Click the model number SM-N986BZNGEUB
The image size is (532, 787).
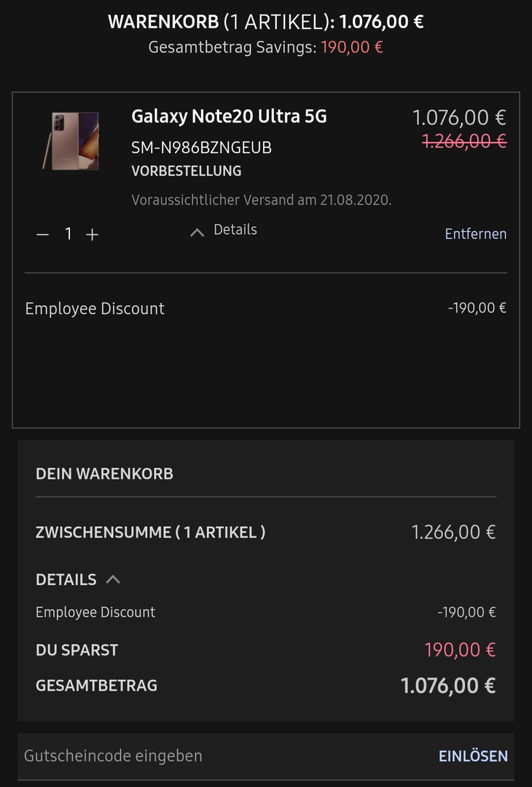tap(201, 147)
